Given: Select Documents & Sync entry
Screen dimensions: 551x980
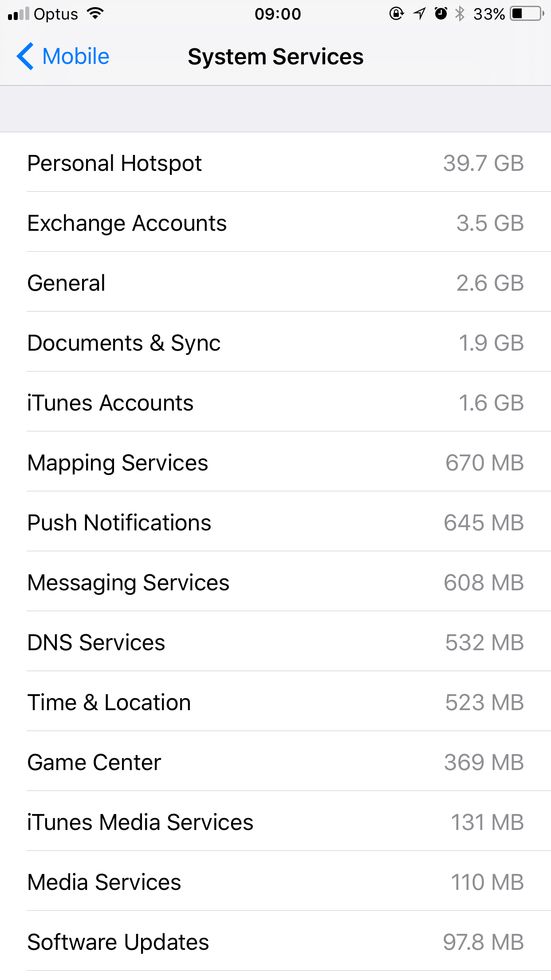Looking at the screenshot, I should click(x=275, y=342).
